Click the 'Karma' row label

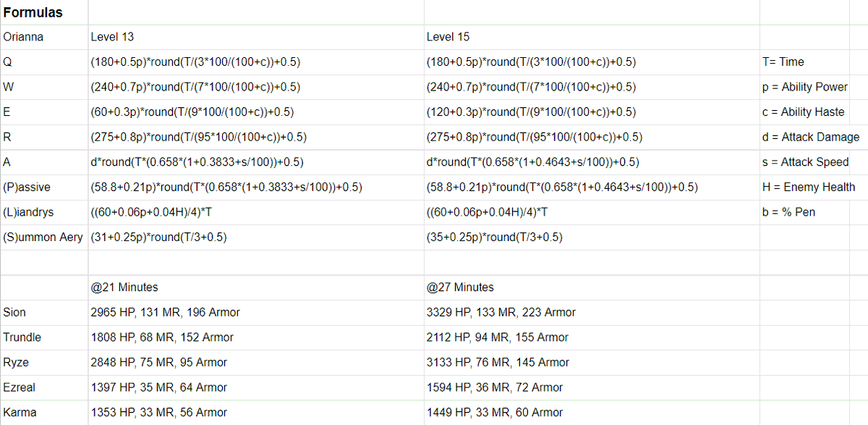[43, 413]
